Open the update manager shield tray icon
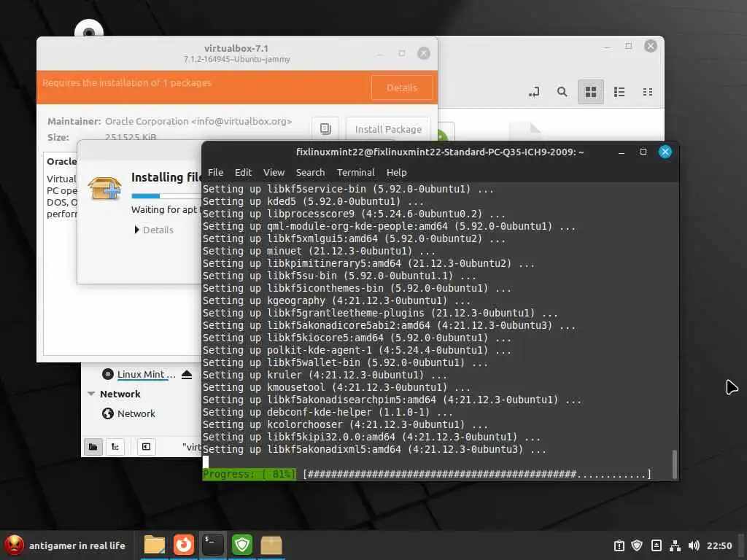Screen dimensions: 747x560 637,545
